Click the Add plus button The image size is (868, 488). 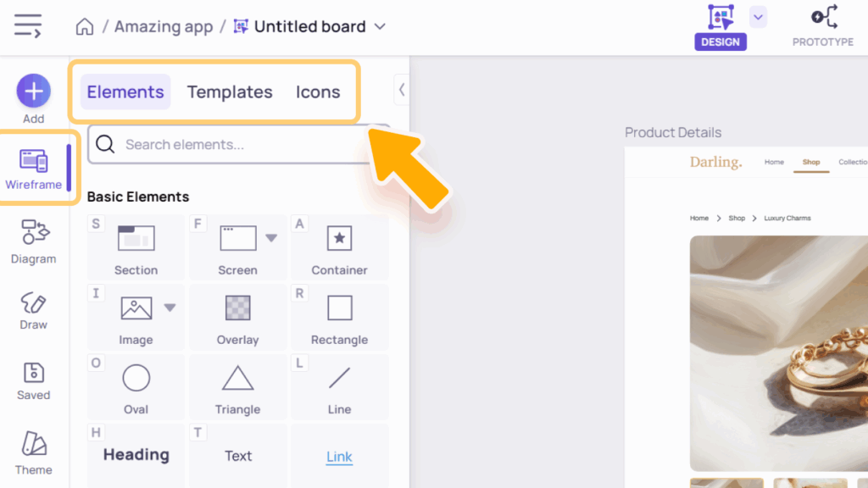coord(34,91)
